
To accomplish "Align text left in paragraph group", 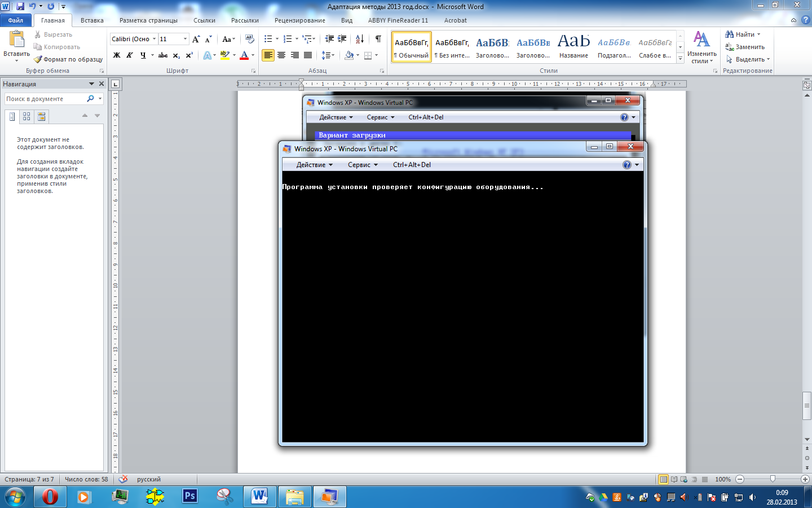I will pos(268,55).
